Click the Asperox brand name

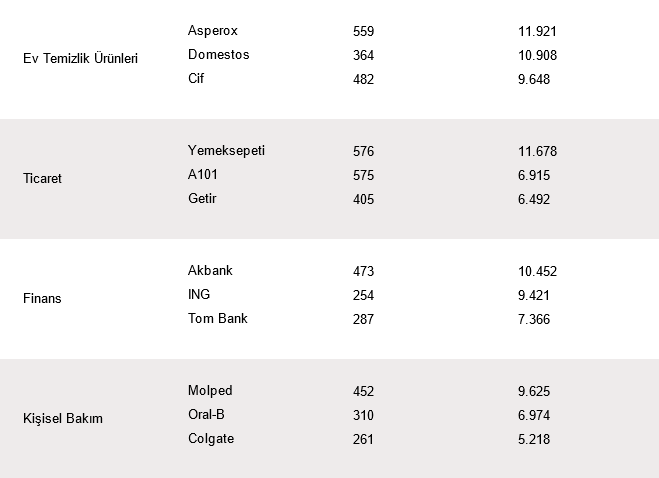click(213, 31)
